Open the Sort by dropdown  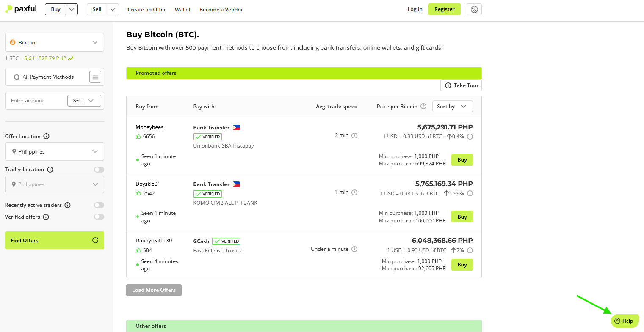click(452, 106)
